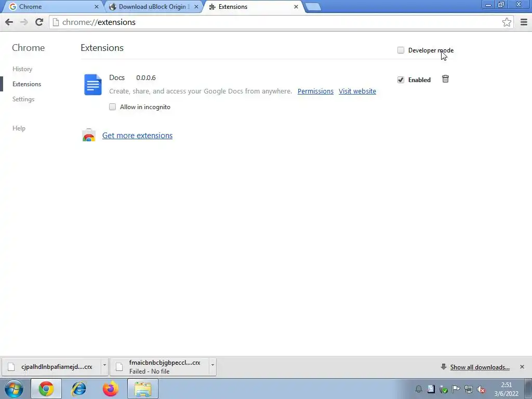Viewport: 532px width, 399px height.
Task: Click Get more extensions link
Action: pyautogui.click(x=137, y=136)
